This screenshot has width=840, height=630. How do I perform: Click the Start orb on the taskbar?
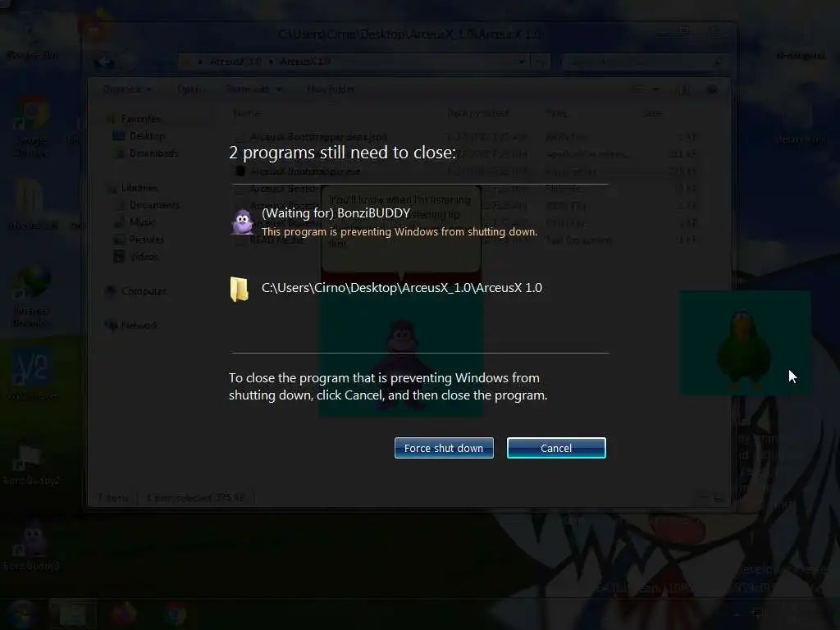tap(22, 614)
